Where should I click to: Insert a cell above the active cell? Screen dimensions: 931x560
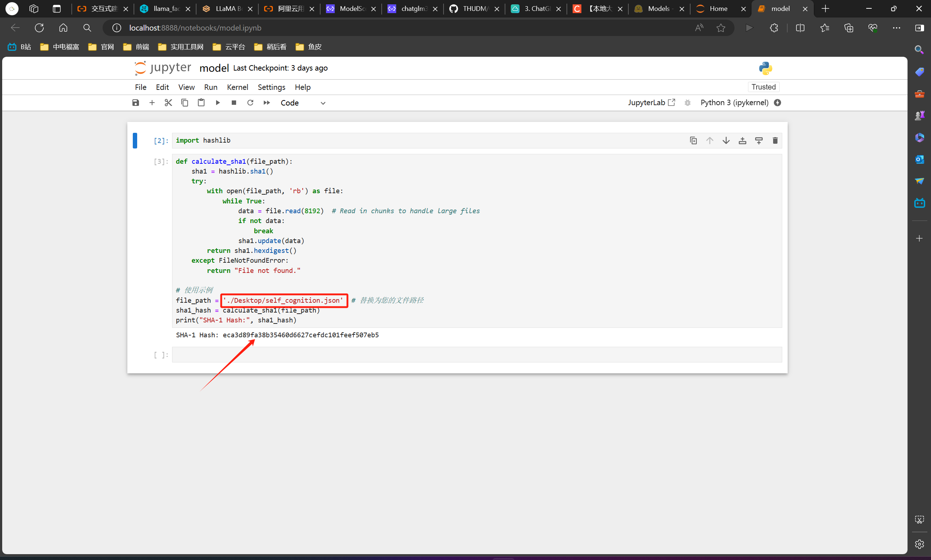(743, 140)
